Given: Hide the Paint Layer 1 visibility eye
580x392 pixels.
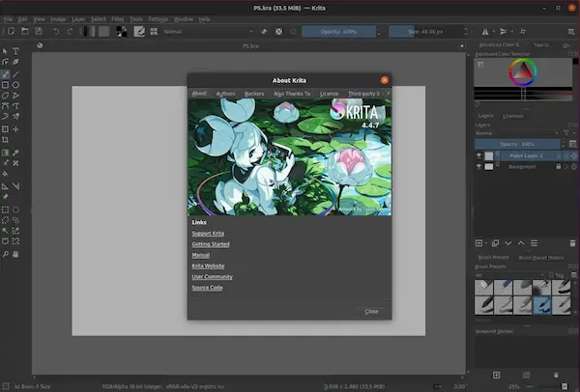Looking at the screenshot, I should [x=478, y=155].
